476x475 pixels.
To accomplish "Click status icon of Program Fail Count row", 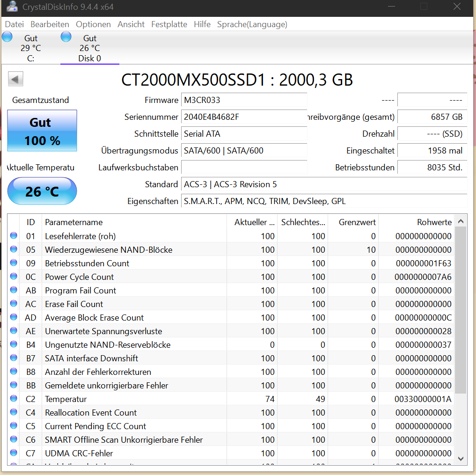I will coord(14,290).
